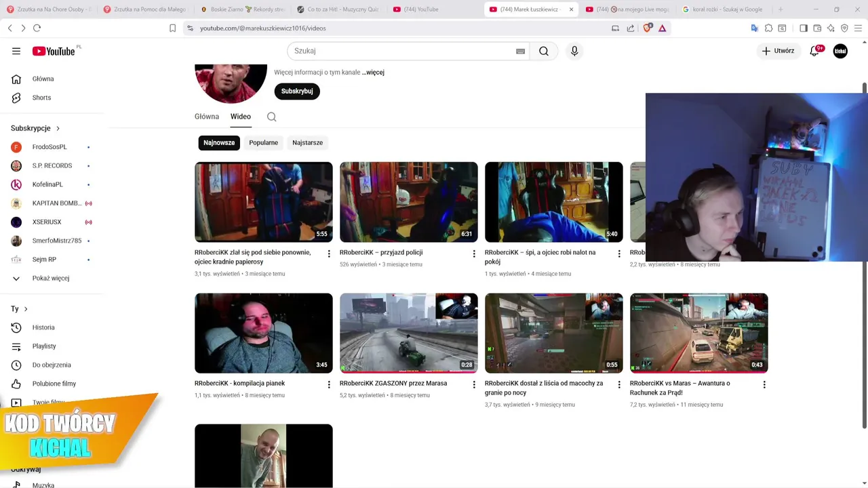Open a new browser tab
Viewport: 868px width, 488px height.
coord(781,9)
